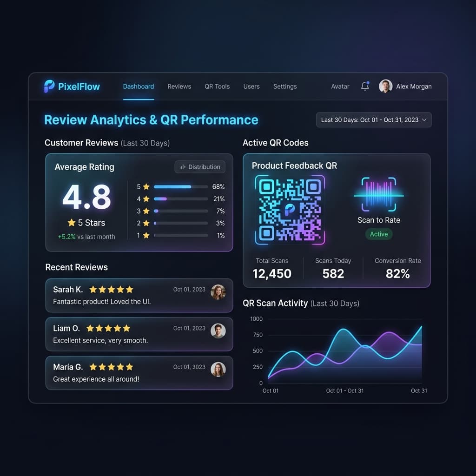Click Liam O.'s reviewer avatar
Viewport: 476px width, 476px height.
pyautogui.click(x=218, y=331)
